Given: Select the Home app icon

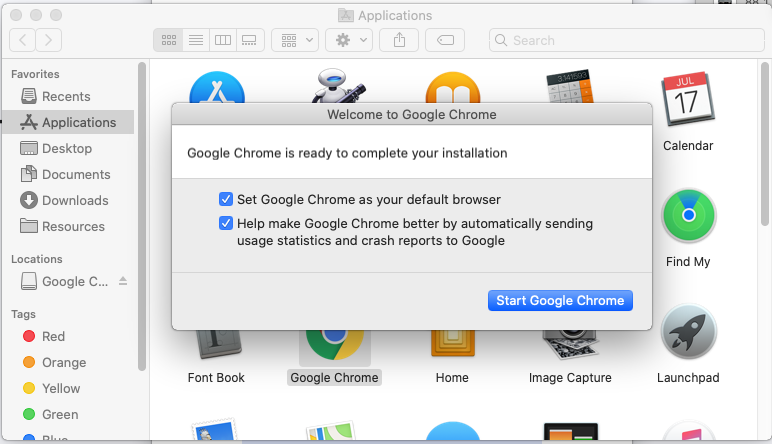Looking at the screenshot, I should [453, 343].
